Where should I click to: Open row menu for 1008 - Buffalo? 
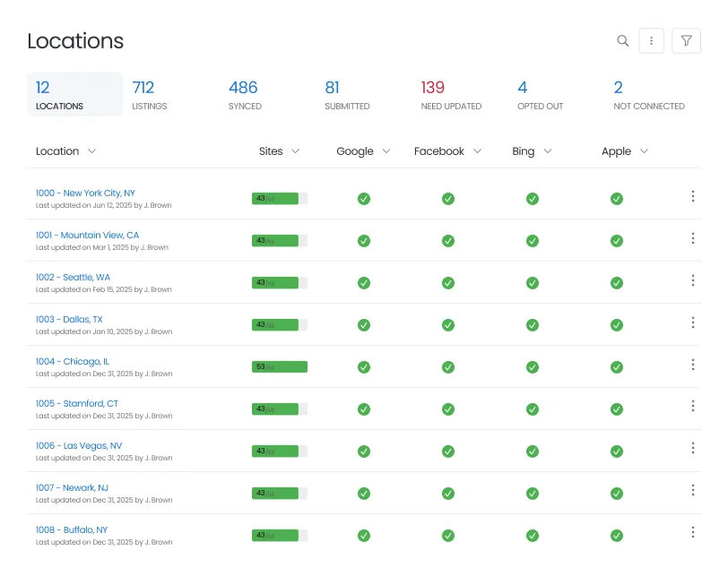693,532
